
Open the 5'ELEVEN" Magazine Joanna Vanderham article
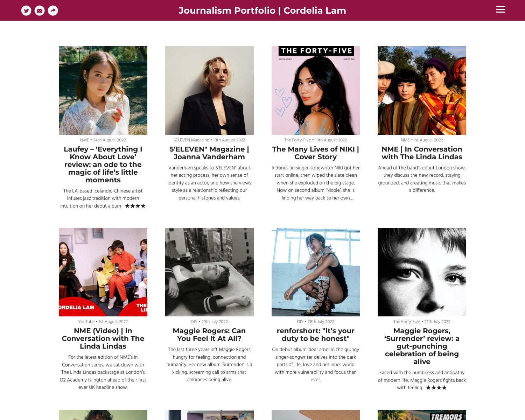[x=209, y=153]
